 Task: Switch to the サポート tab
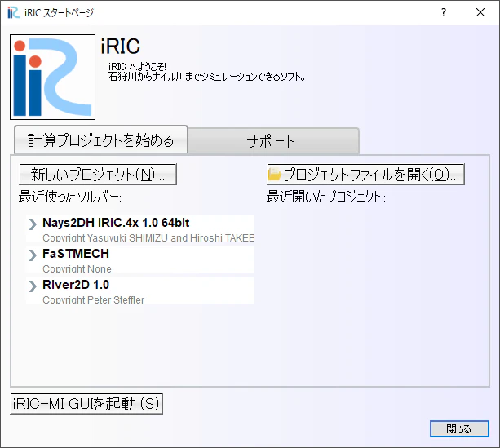pyautogui.click(x=273, y=141)
